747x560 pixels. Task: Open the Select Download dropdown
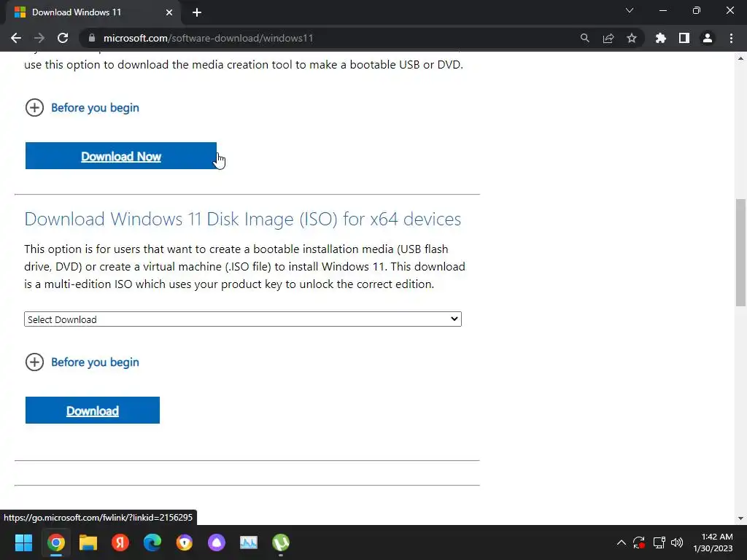pos(243,319)
